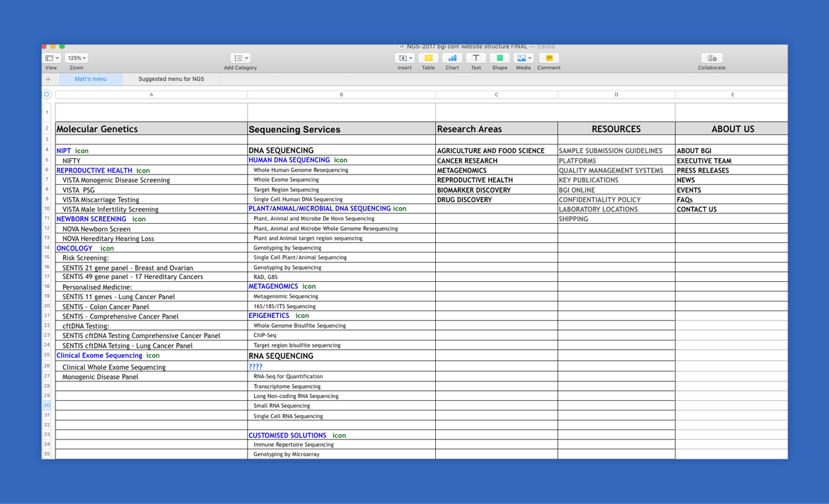Select the METAGENOMICS icon cell in column B
Screen dimensions: 829x504
tap(342, 286)
